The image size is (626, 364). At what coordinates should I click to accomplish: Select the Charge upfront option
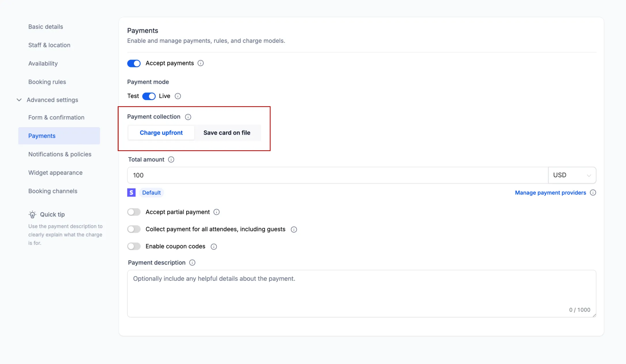pos(161,133)
